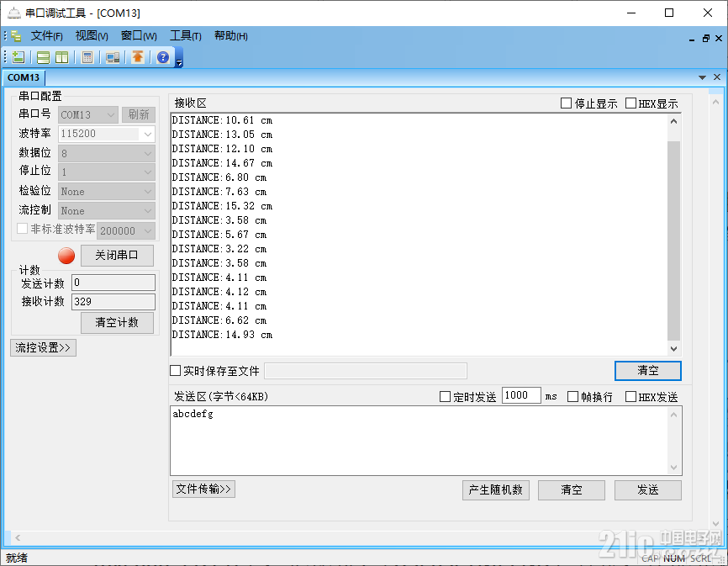Click the orange upload arrow icon
The image size is (728, 566).
[x=137, y=57]
